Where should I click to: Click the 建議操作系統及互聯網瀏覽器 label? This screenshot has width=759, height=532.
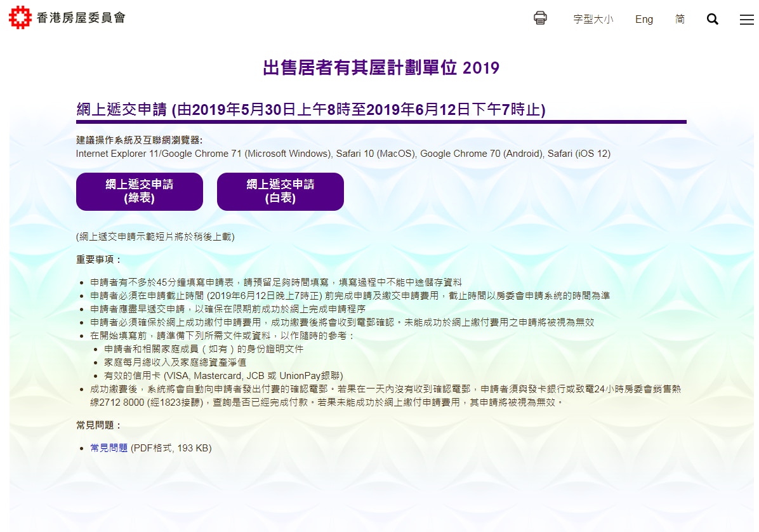click(139, 140)
